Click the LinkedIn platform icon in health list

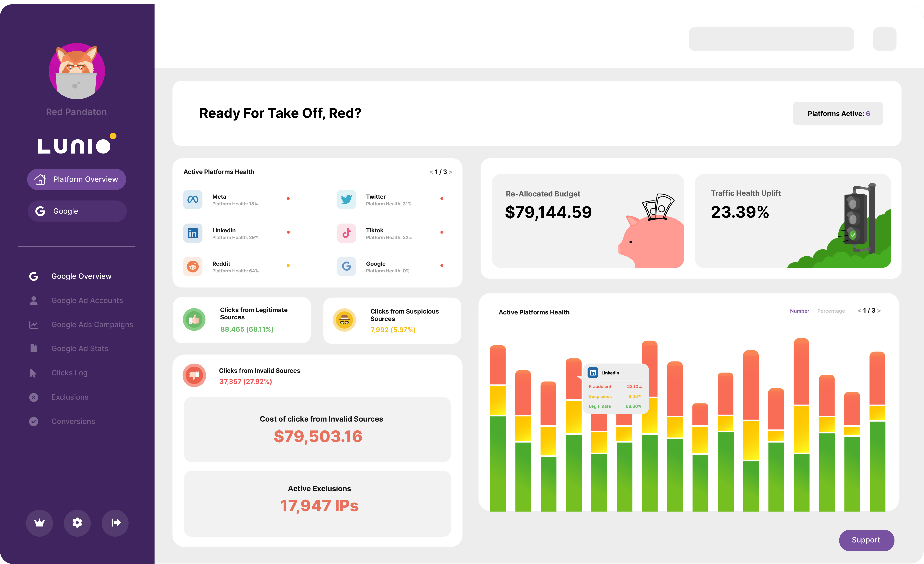pyautogui.click(x=193, y=233)
